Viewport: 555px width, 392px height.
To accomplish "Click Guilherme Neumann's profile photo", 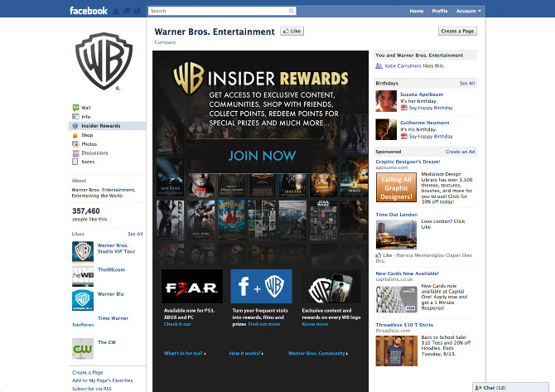I will (386, 129).
